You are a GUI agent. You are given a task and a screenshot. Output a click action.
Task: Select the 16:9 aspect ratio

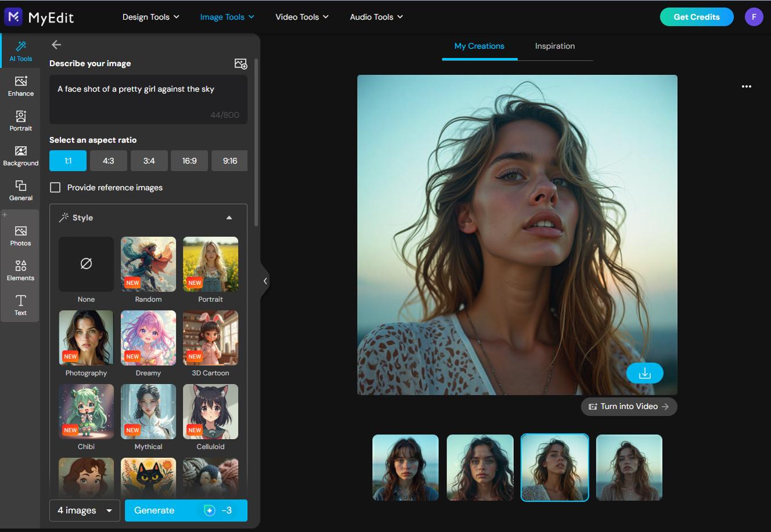tap(189, 160)
